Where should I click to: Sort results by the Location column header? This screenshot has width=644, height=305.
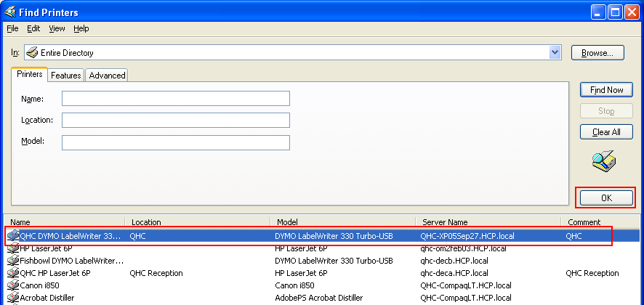click(x=198, y=221)
